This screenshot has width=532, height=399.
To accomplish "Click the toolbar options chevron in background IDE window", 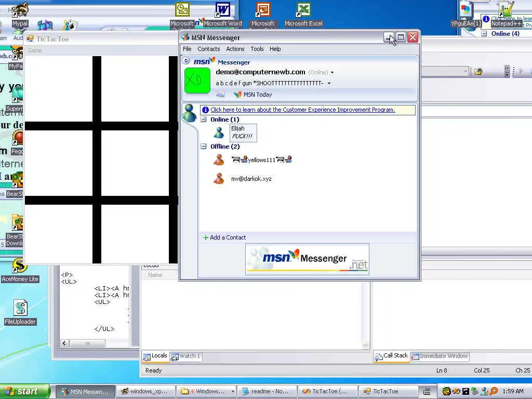I will [x=507, y=71].
